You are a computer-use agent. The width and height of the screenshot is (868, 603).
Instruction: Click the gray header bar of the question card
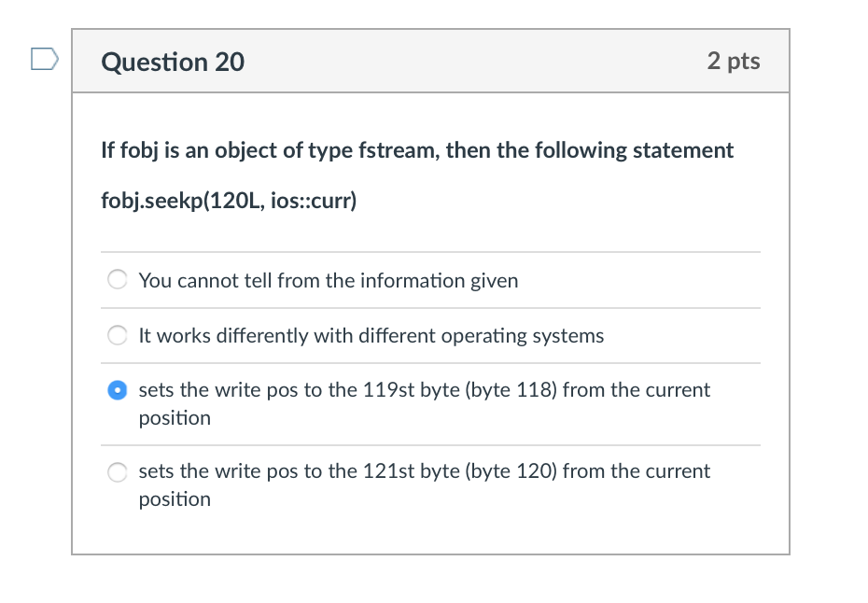430,60
